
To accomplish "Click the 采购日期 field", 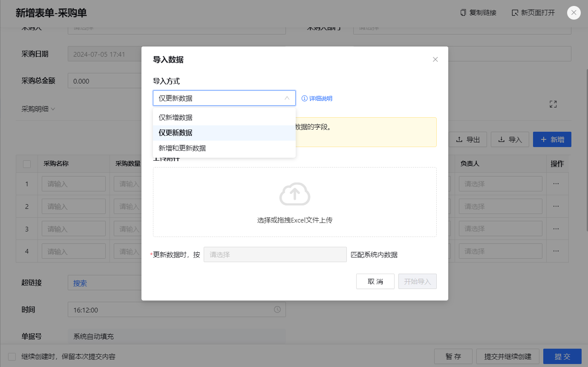I will coord(104,54).
